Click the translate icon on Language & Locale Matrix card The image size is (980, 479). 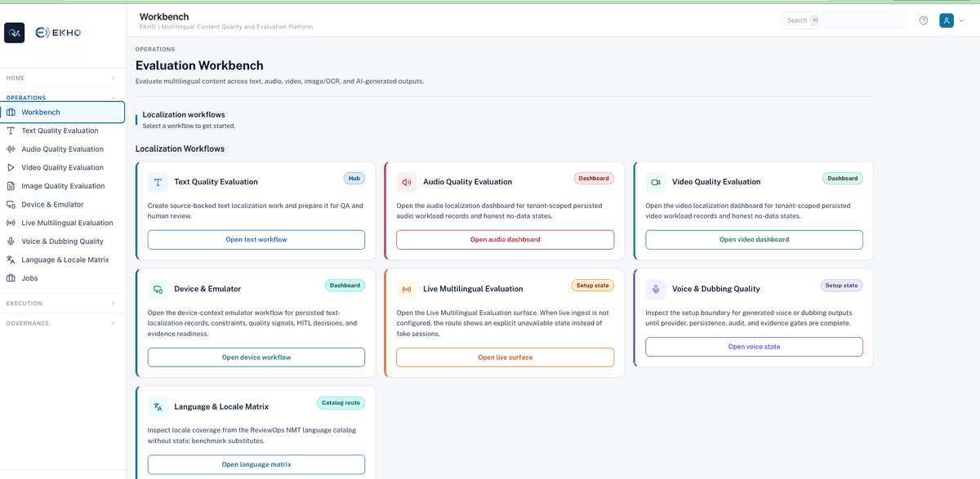[158, 406]
